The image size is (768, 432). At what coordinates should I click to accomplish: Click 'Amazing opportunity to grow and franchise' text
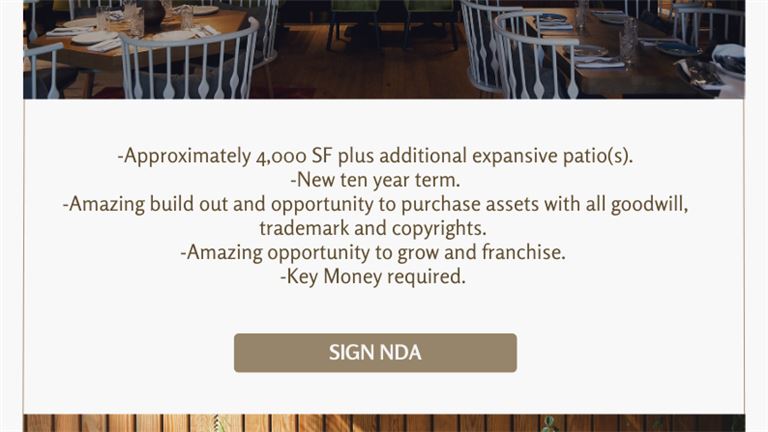click(x=373, y=252)
